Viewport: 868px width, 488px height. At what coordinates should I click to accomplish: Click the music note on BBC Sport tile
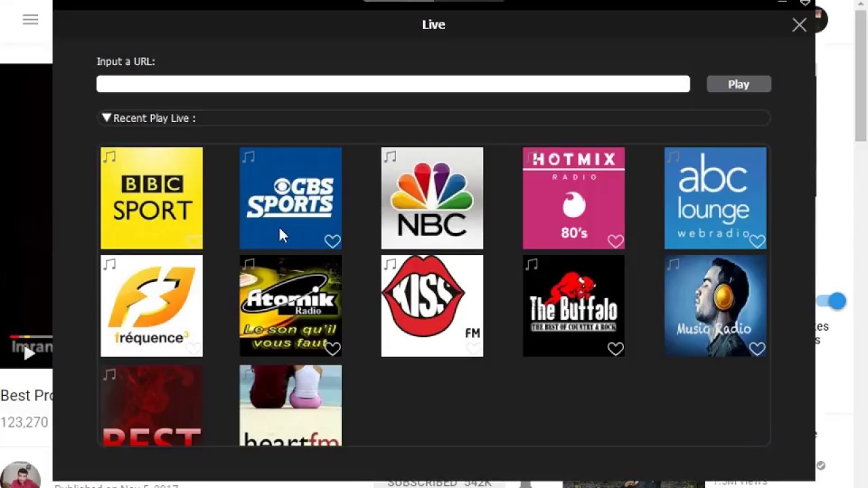click(110, 157)
